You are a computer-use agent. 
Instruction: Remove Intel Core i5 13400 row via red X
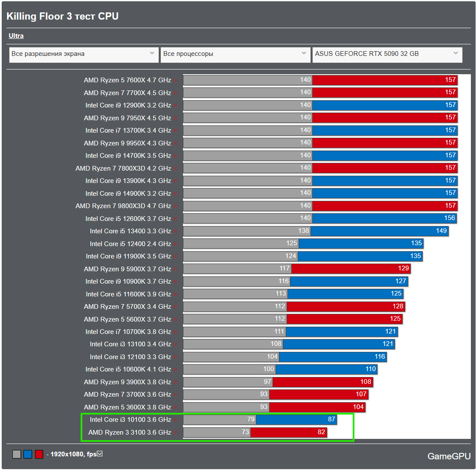pos(175,232)
